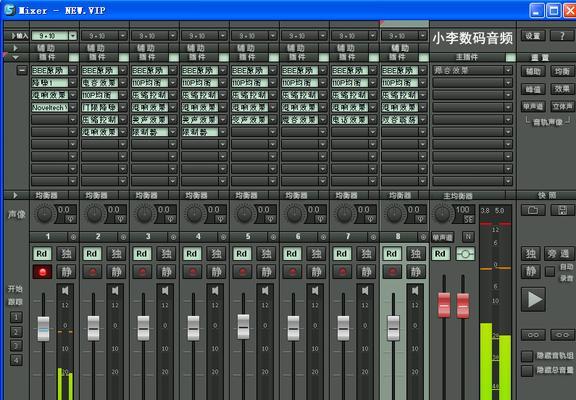The image size is (576, 400).
Task: Click channel 1 volume fader
Action: pyautogui.click(x=43, y=329)
